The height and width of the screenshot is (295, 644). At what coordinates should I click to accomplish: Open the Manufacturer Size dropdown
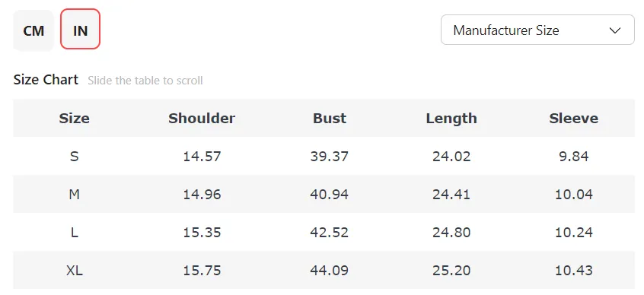537,30
